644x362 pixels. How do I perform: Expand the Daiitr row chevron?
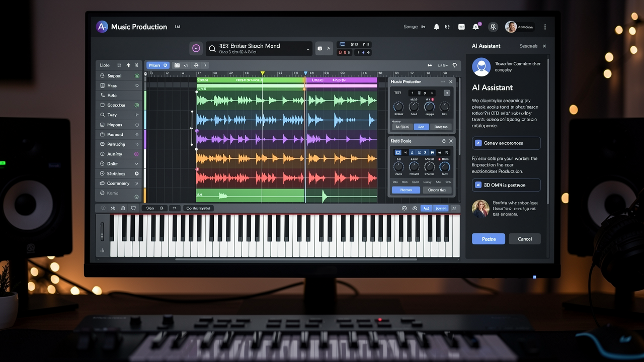point(137,164)
